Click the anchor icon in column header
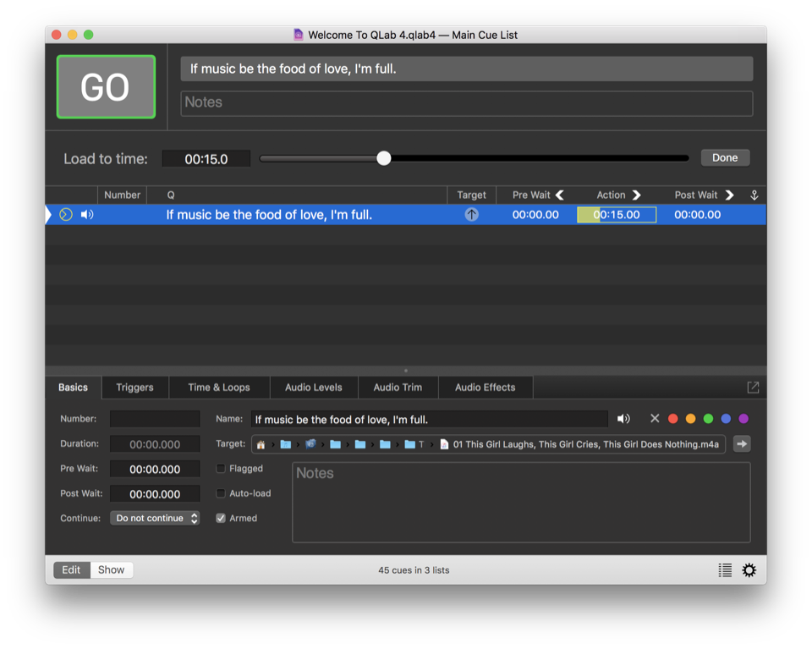 coord(754,195)
